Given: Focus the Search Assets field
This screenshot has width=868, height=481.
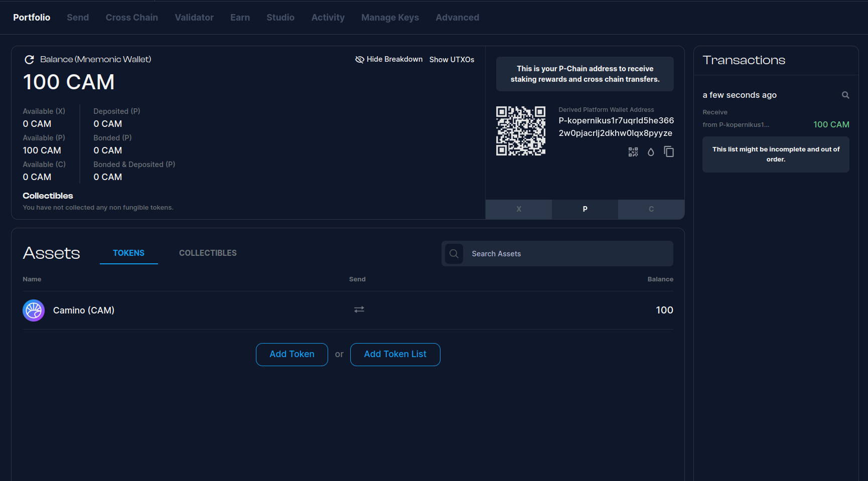Looking at the screenshot, I should tap(567, 254).
